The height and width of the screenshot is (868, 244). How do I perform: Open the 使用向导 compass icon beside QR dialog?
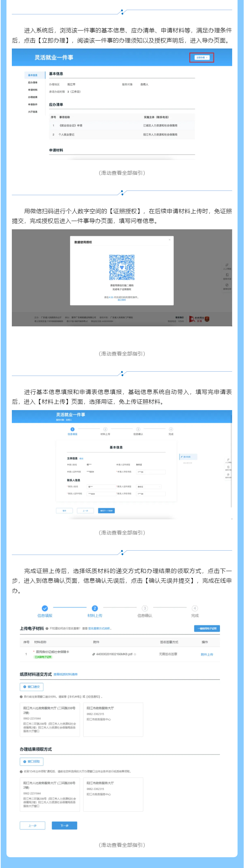pos(227,286)
